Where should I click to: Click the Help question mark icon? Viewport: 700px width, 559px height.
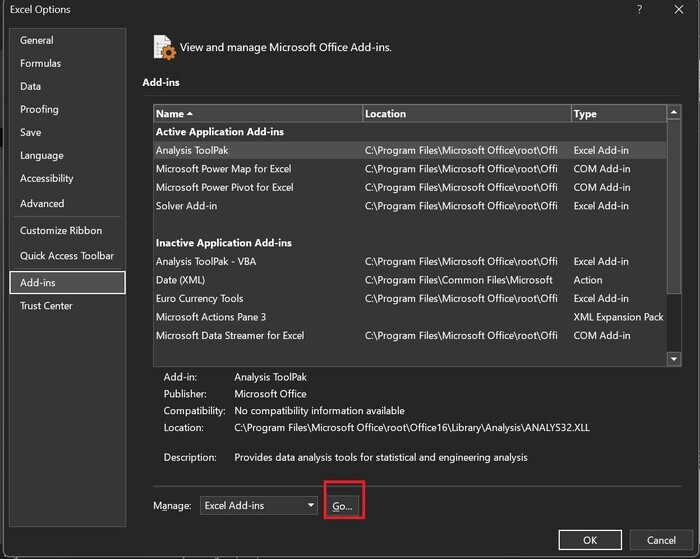pos(639,9)
